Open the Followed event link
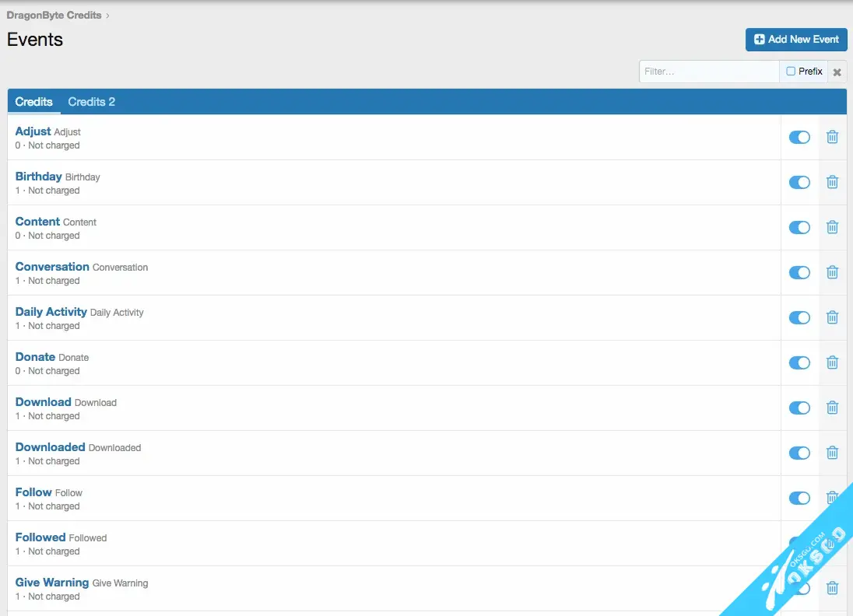Image resolution: width=853 pixels, height=616 pixels. click(40, 537)
